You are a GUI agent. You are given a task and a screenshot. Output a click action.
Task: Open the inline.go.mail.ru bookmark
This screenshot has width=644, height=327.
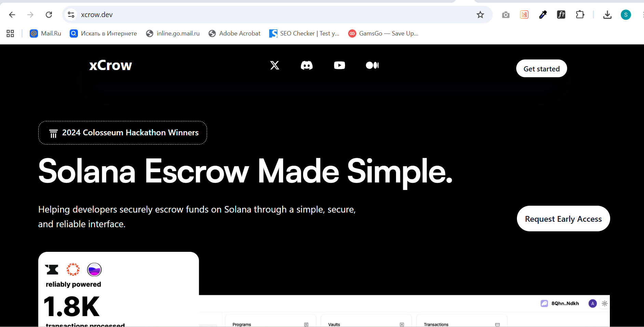173,33
